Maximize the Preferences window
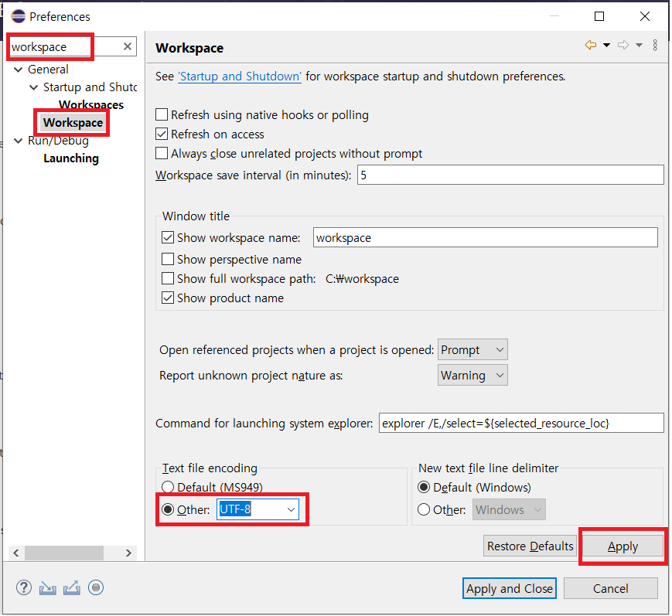This screenshot has height=616, width=672. (599, 16)
